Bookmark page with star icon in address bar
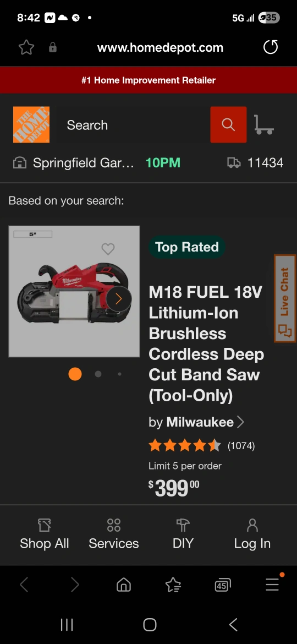 26,48
